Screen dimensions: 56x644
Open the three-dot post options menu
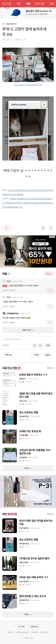[x=53, y=24]
